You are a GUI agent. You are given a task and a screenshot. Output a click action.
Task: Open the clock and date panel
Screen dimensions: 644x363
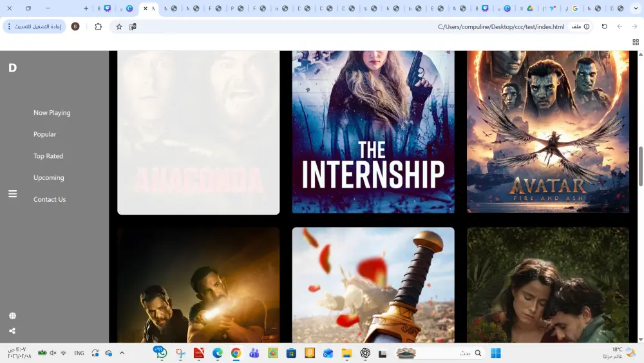[19, 353]
